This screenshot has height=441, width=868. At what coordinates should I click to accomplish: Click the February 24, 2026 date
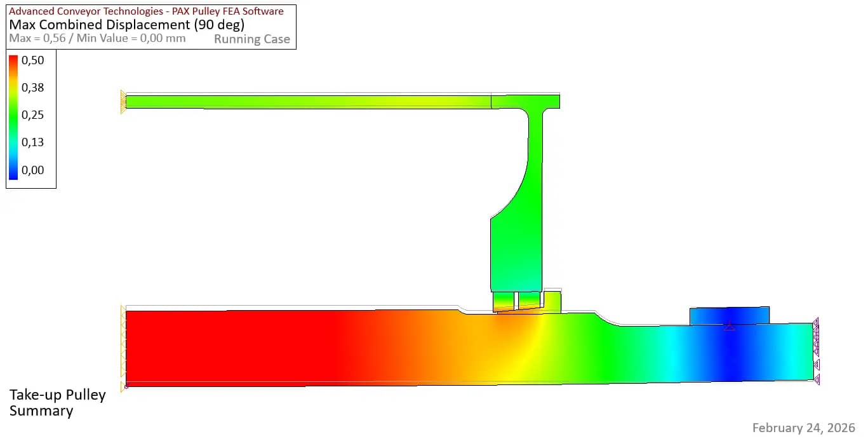(x=804, y=428)
